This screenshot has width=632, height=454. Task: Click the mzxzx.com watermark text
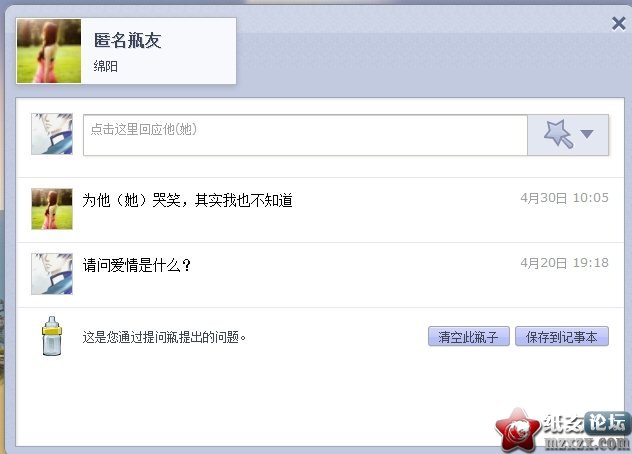(586, 443)
